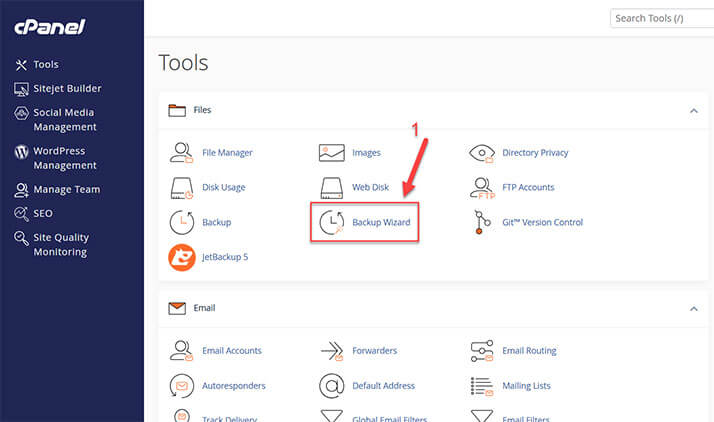Image resolution: width=714 pixels, height=422 pixels.
Task: Click the cPanel logo
Action: pos(47,28)
